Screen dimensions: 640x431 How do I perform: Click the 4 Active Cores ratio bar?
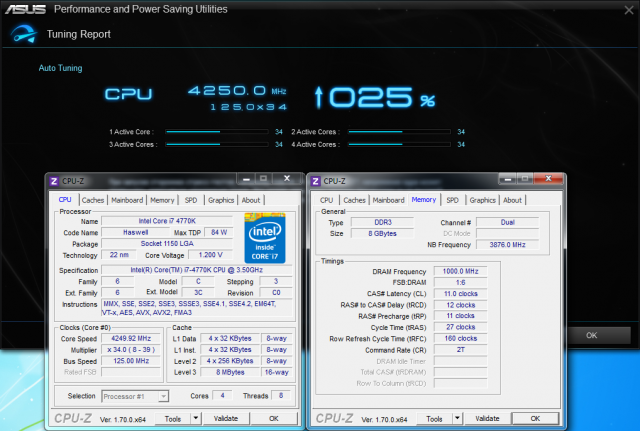click(x=399, y=144)
